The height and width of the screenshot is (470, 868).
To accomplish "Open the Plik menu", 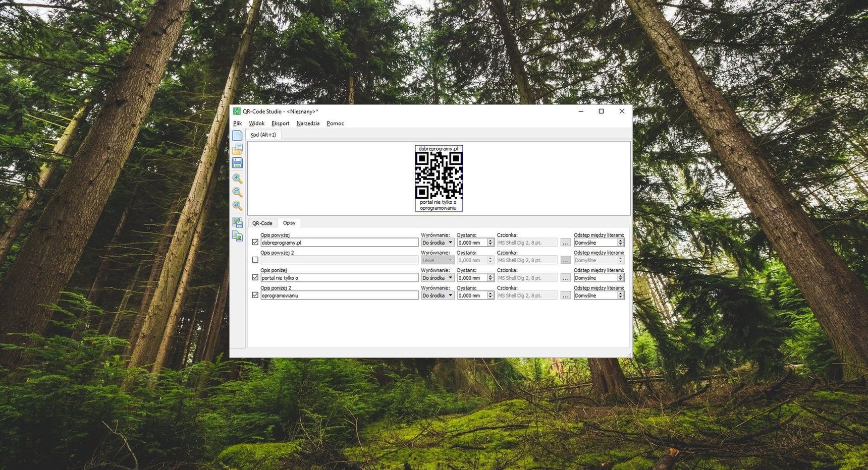I will pyautogui.click(x=238, y=124).
